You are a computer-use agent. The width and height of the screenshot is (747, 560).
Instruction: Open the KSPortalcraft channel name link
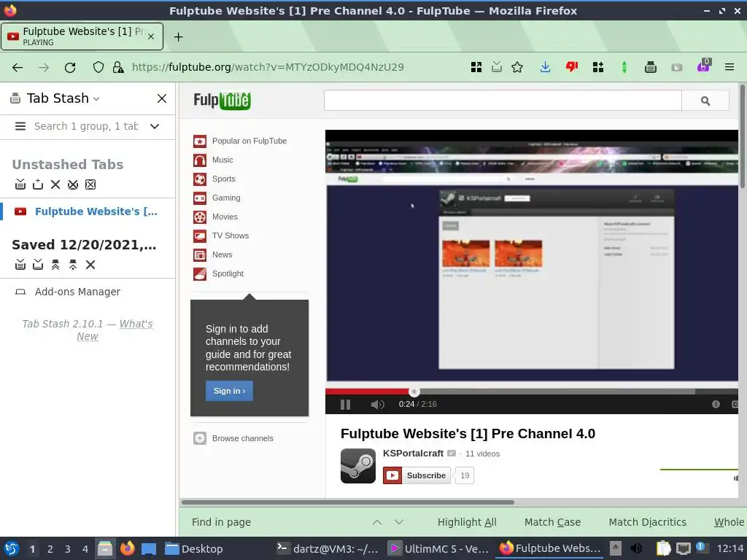pyautogui.click(x=413, y=454)
